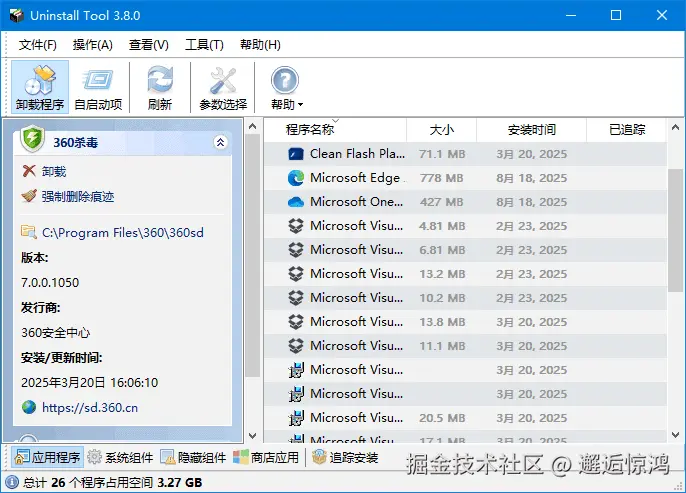Click icon of 20.5 MB Microsoft Visual row
The height and width of the screenshot is (493, 686).
pos(296,418)
